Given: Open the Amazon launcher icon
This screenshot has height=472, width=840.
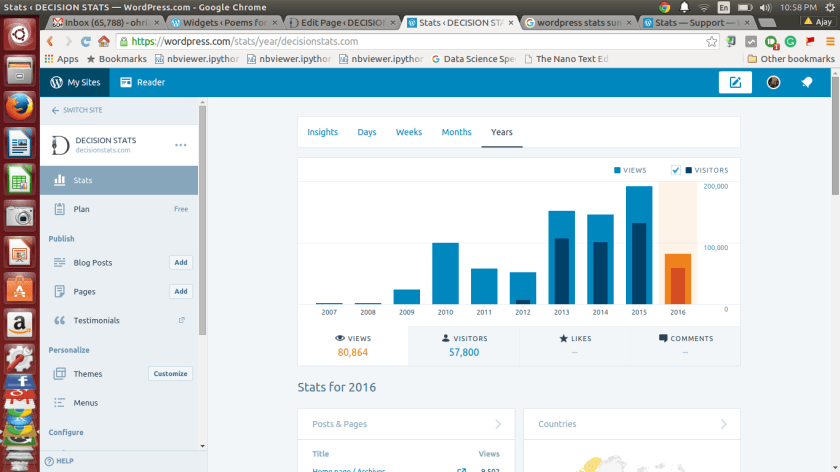Looking at the screenshot, I should [19, 324].
